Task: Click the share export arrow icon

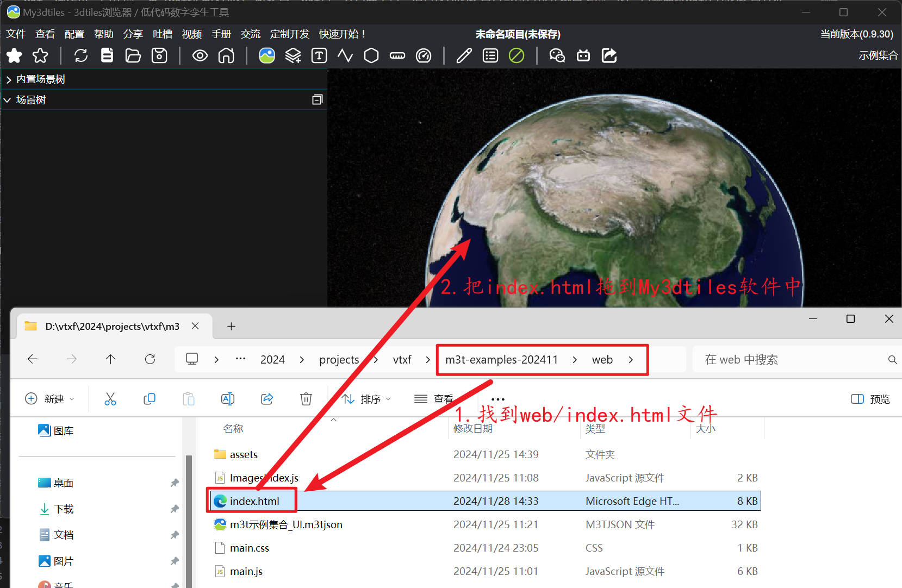Action: tap(609, 55)
